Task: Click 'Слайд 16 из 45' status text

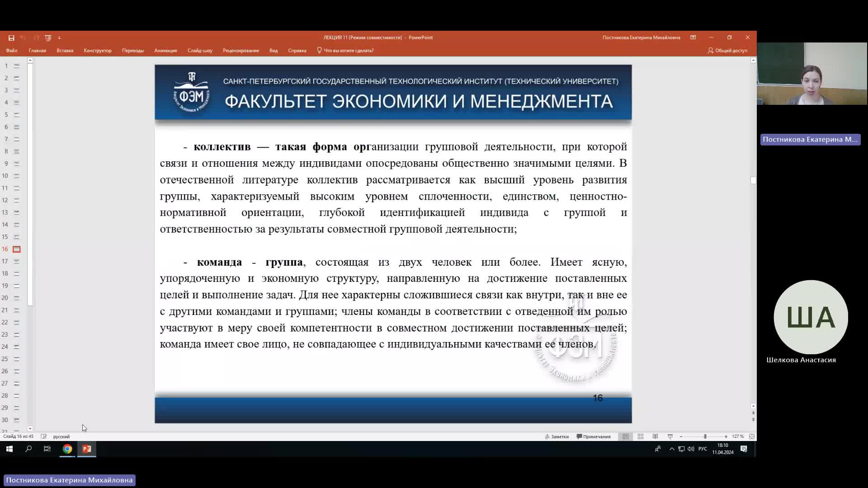Action: (19, 436)
